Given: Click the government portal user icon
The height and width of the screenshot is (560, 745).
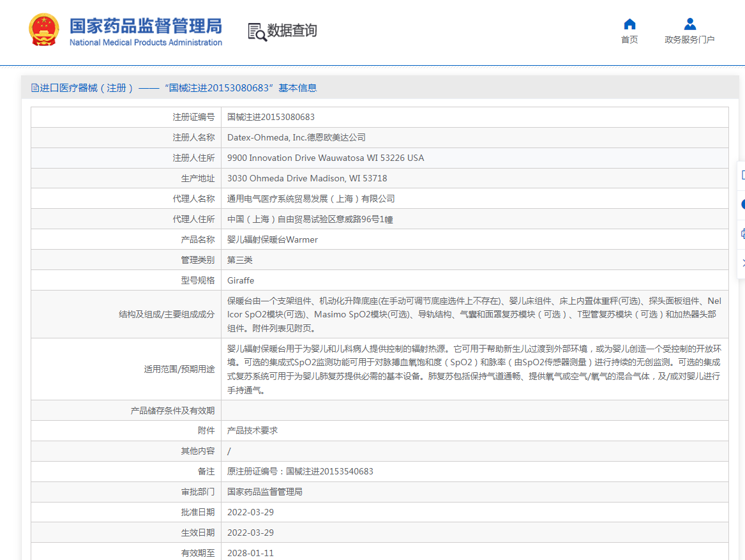Looking at the screenshot, I should pyautogui.click(x=690, y=24).
